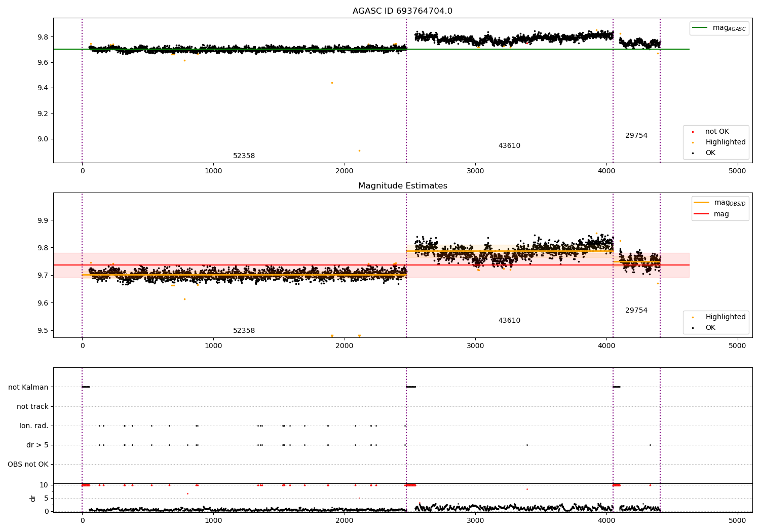Select the lowest orange outlier in the top plot
The height and width of the screenshot is (532, 760).
[359, 150]
